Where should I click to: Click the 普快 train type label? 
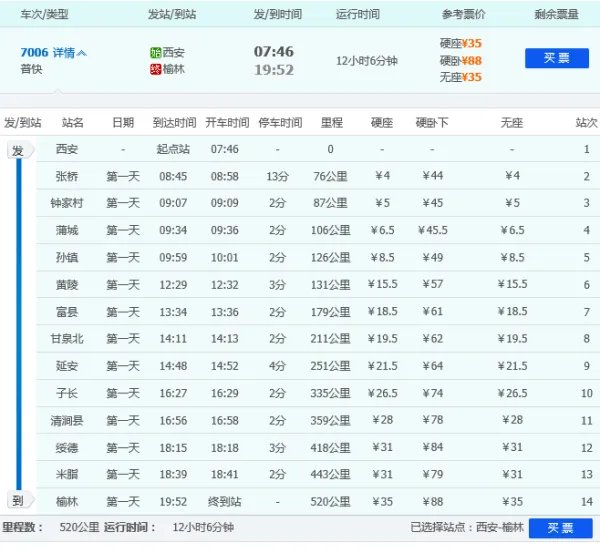31,69
